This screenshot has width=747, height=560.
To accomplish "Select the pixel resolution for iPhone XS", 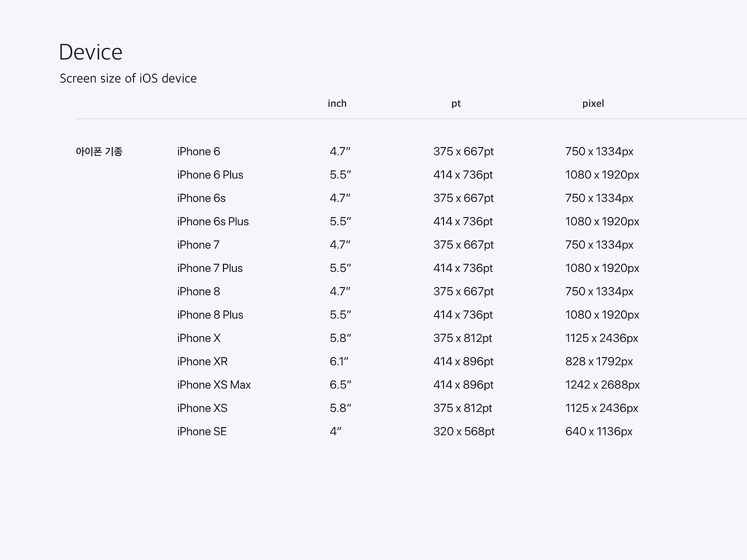I will (x=602, y=408).
